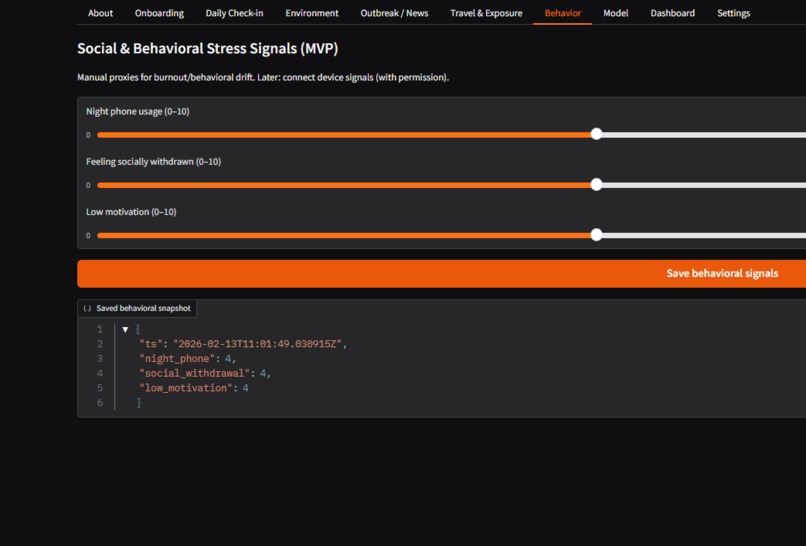The height and width of the screenshot is (546, 806).
Task: Click the JSON braces icon beside Saved behavioral snapshot
Action: (87, 308)
